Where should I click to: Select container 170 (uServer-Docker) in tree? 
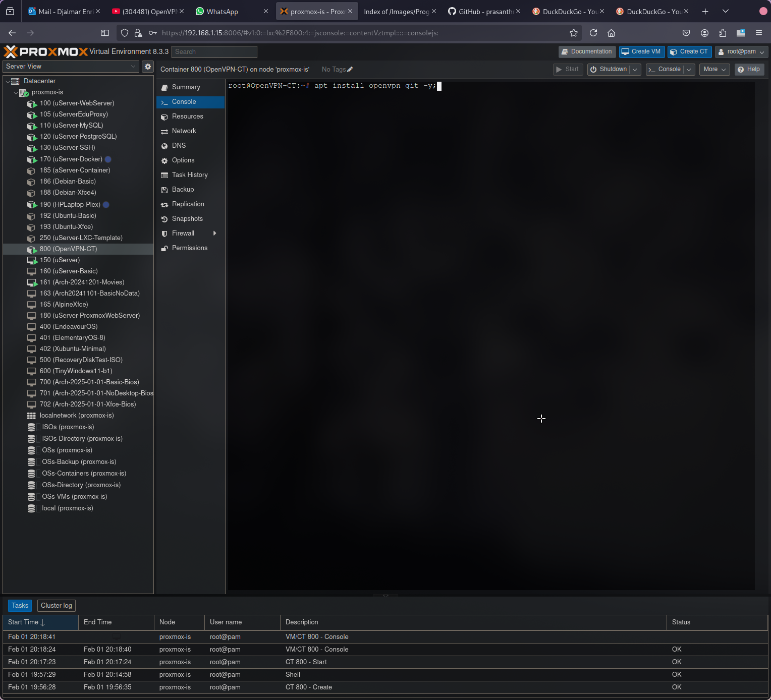(71, 159)
